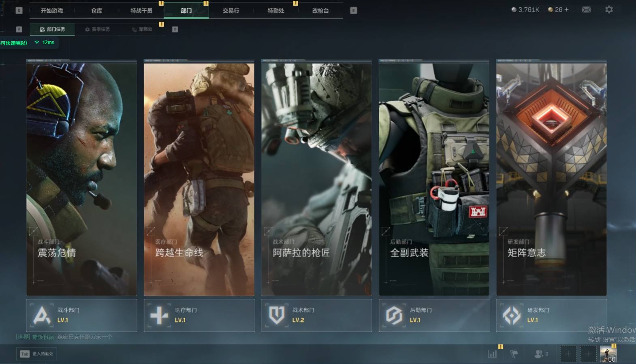Open the 阿萨拉的枪匠 tactical department card
This screenshot has width=636, height=364.
[316, 179]
